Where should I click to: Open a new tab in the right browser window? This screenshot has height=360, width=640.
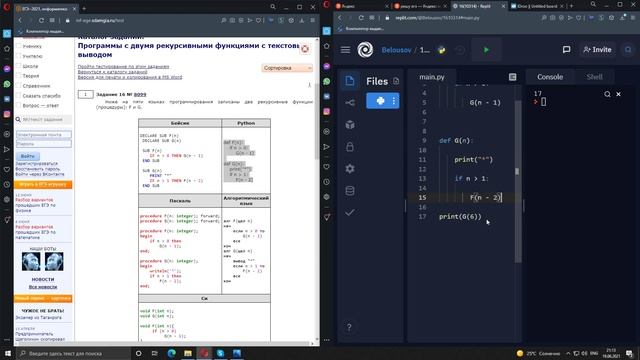[571, 6]
